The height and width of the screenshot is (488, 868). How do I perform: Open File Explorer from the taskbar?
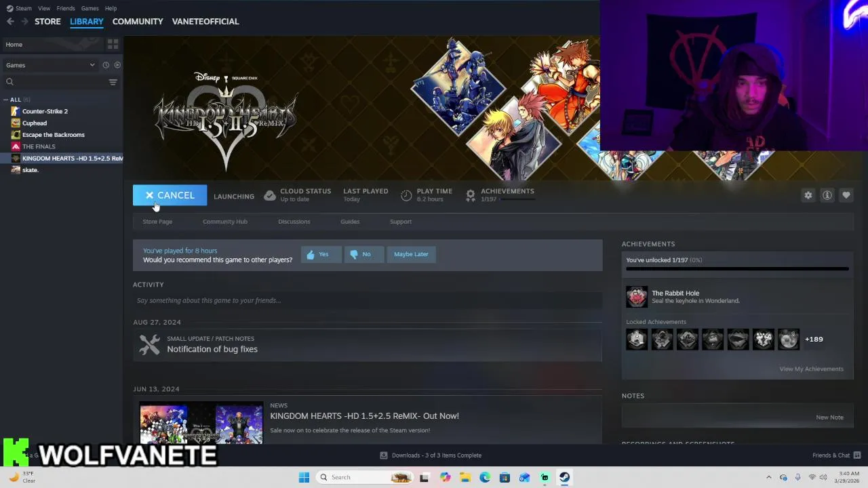point(465,477)
